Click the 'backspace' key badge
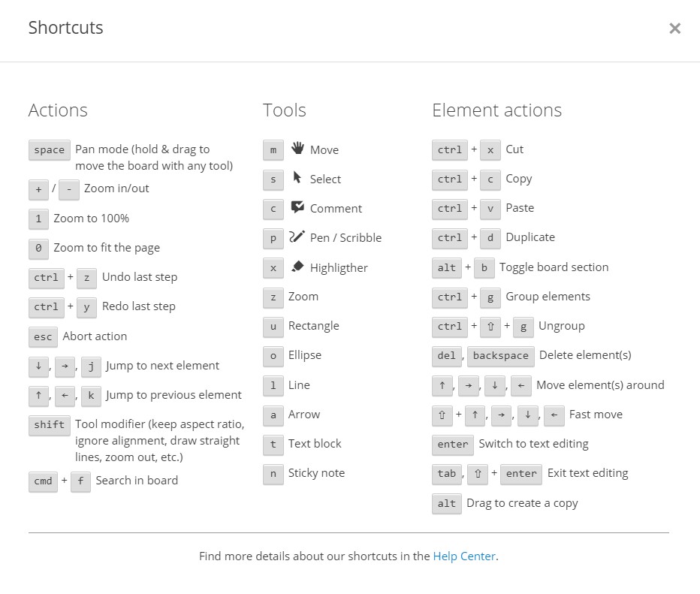This screenshot has height=594, width=700. click(501, 355)
